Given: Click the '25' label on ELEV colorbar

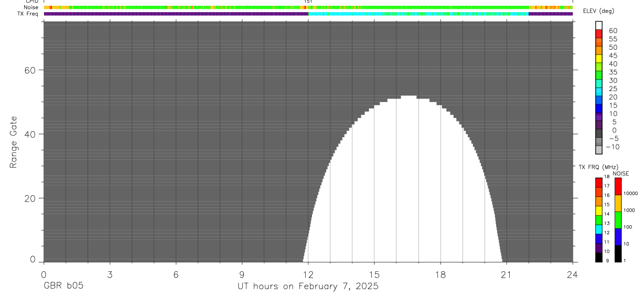Looking at the screenshot, I should tap(613, 89).
